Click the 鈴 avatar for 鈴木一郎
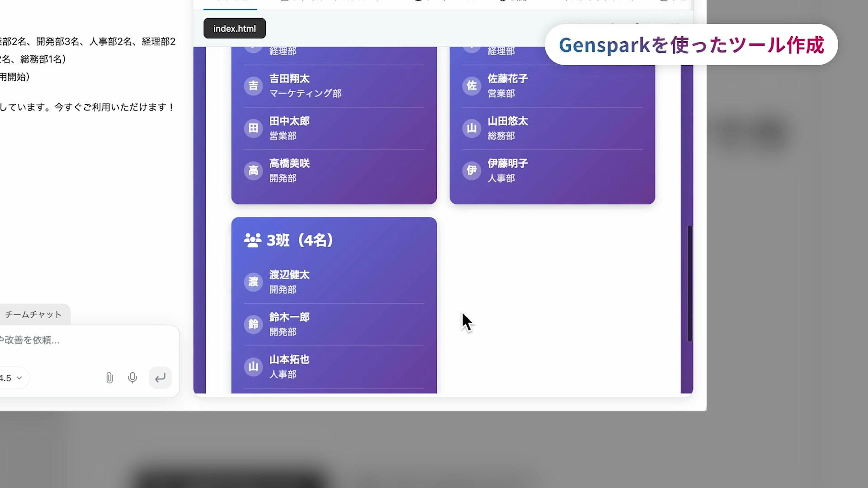The width and height of the screenshot is (868, 488). (253, 324)
